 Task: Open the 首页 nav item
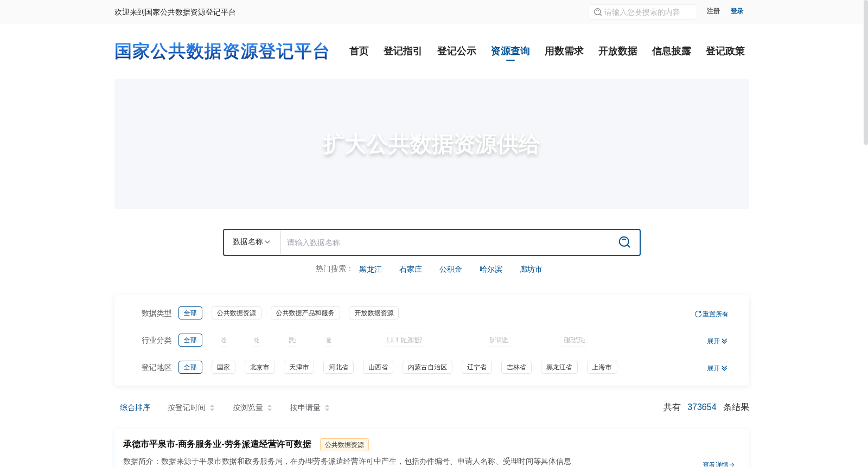(x=359, y=51)
